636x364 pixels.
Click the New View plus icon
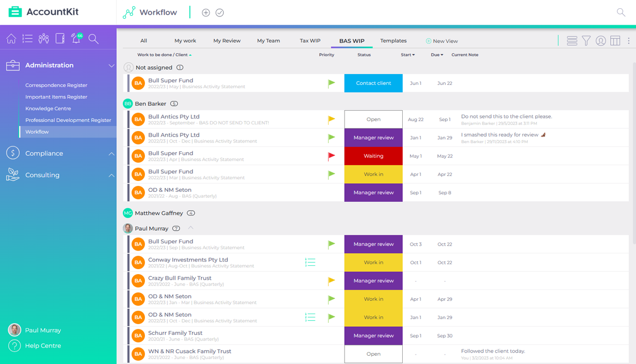point(429,41)
